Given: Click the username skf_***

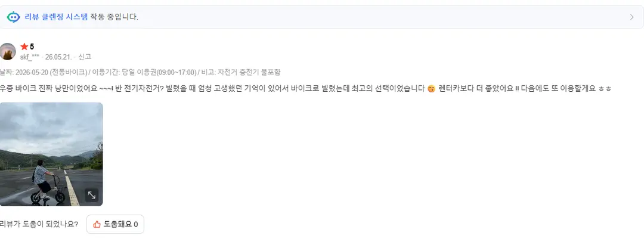Looking at the screenshot, I should tap(30, 57).
